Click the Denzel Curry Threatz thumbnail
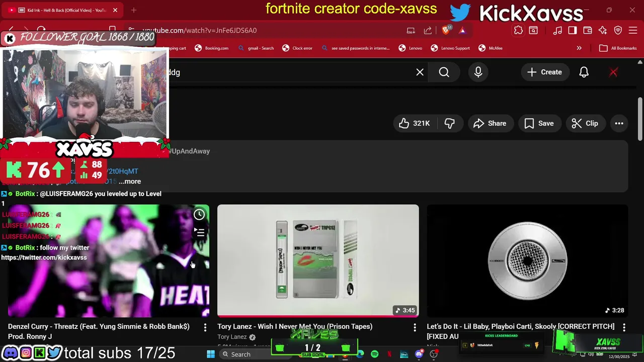 click(x=109, y=260)
